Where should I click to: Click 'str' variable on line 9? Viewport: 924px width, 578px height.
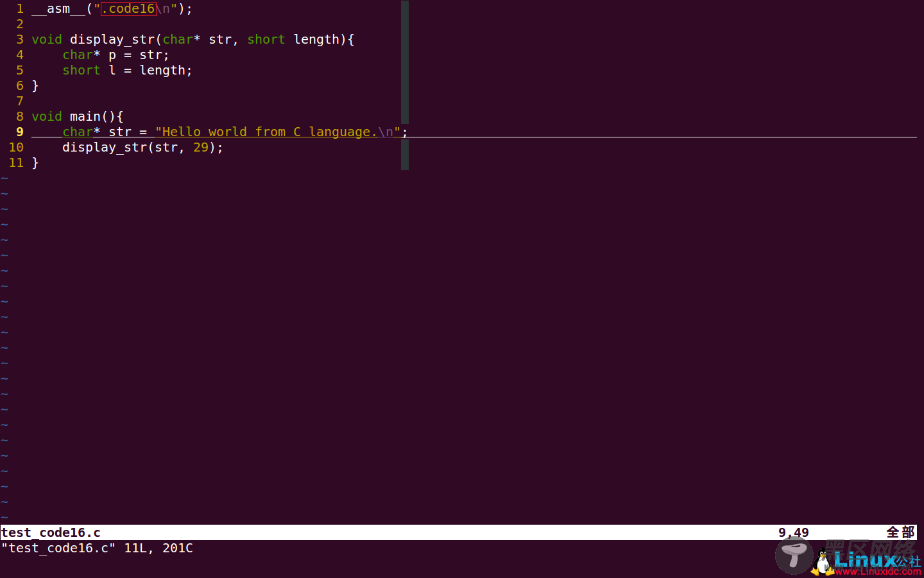[x=120, y=132]
